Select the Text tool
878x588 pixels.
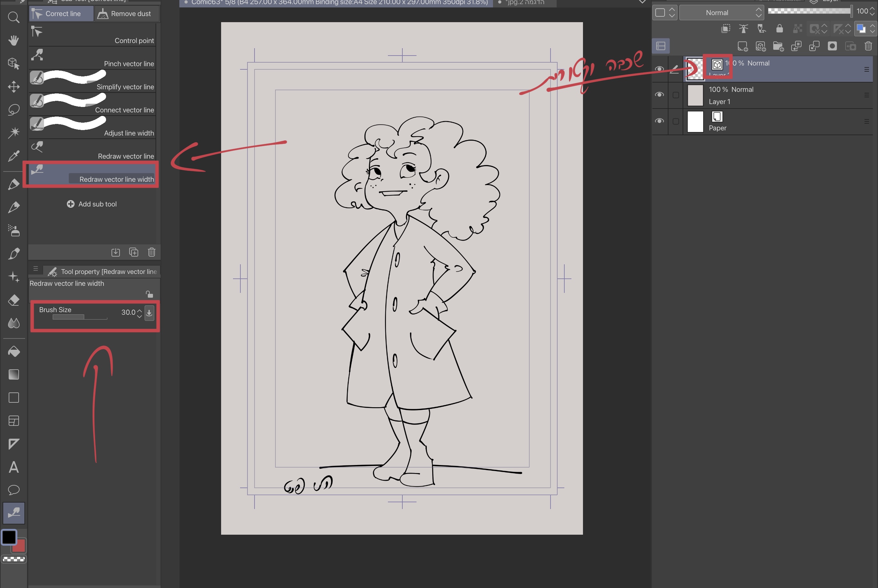tap(13, 467)
